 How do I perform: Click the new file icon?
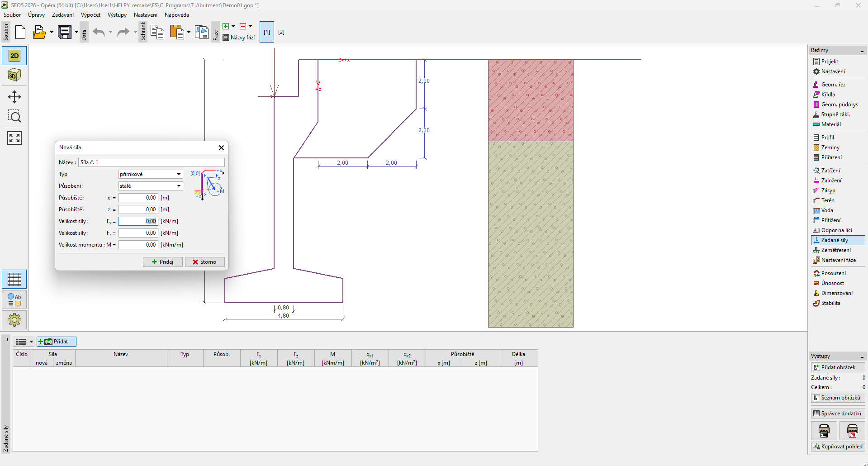[20, 32]
